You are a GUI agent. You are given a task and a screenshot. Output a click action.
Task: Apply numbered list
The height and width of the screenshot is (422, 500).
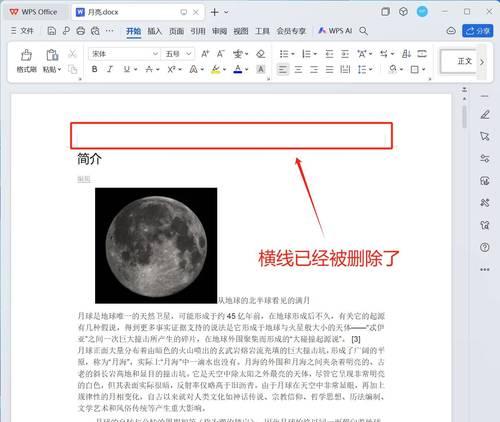pyautogui.click(x=306, y=54)
